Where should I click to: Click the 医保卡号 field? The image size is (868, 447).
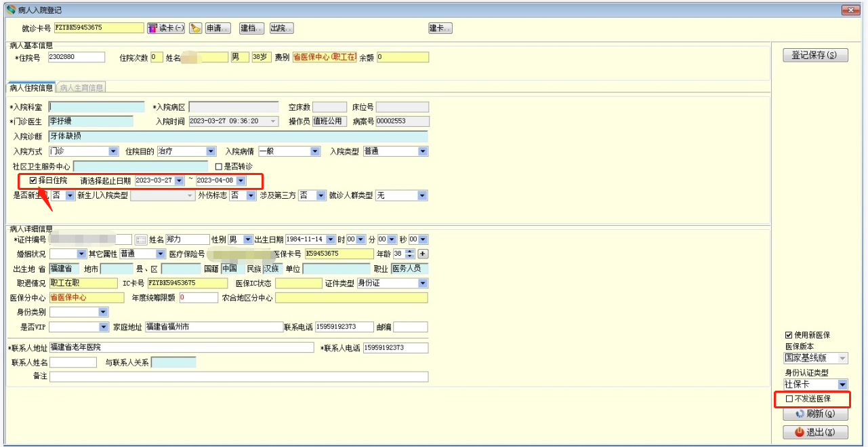pyautogui.click(x=339, y=254)
